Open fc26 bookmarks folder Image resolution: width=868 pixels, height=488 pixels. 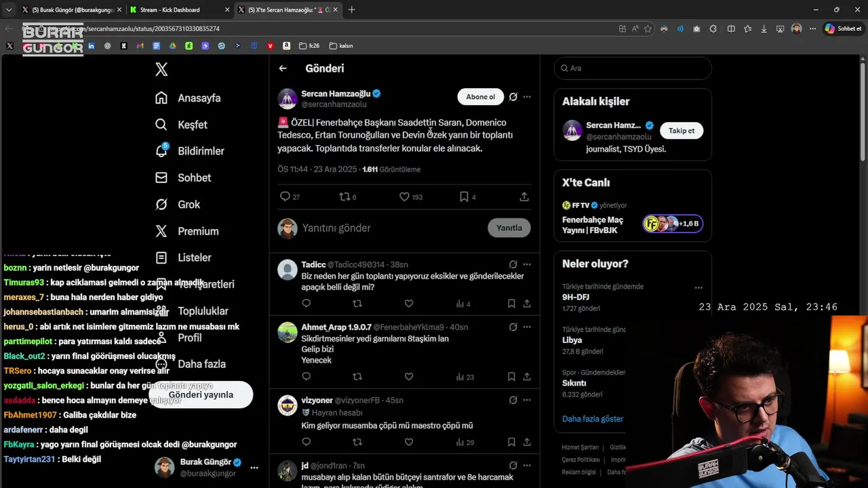(311, 46)
